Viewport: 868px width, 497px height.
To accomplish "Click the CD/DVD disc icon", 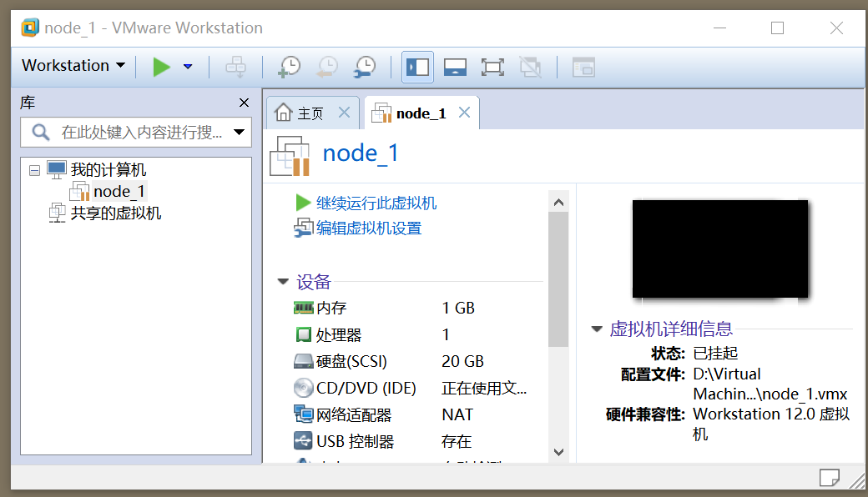I will [x=303, y=388].
